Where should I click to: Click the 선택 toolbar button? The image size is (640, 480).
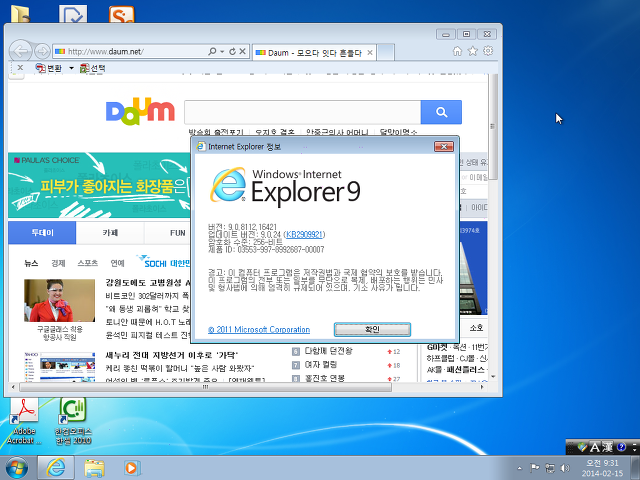pos(93,68)
